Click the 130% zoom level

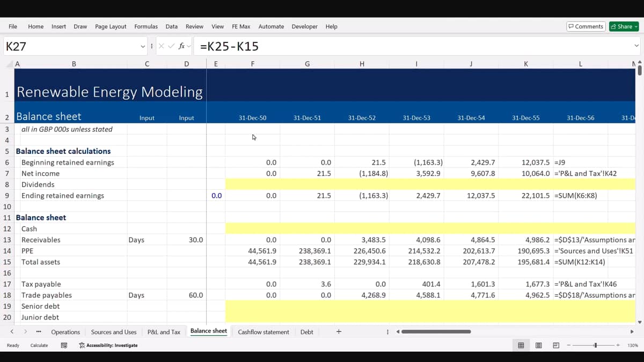[x=633, y=345]
